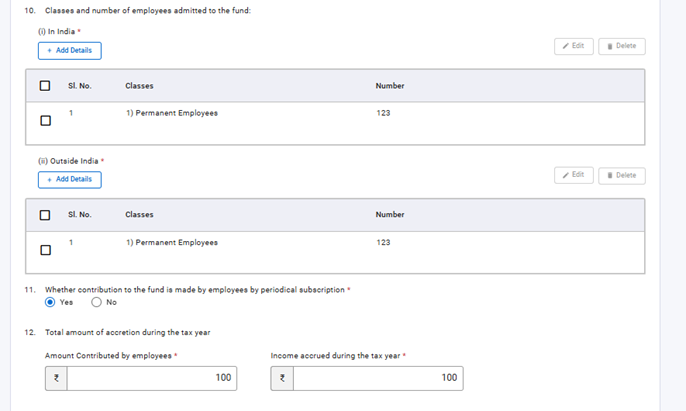Click Income accrued during the tax year field
Screen dimensions: 686x411
pos(378,378)
